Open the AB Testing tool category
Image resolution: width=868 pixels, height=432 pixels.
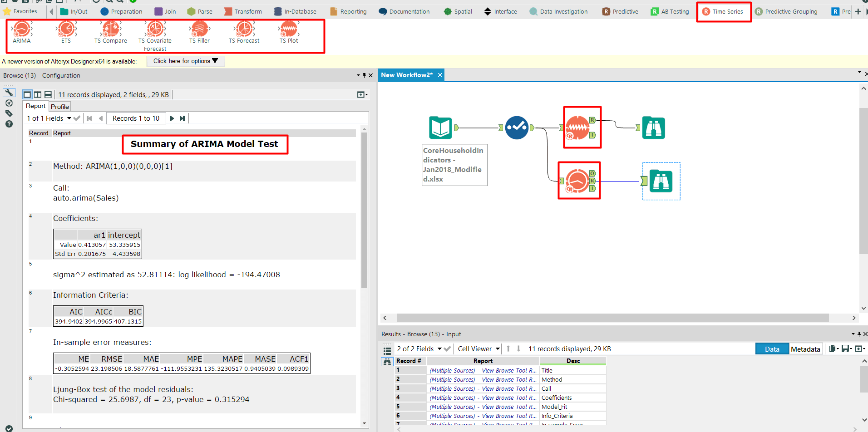670,12
